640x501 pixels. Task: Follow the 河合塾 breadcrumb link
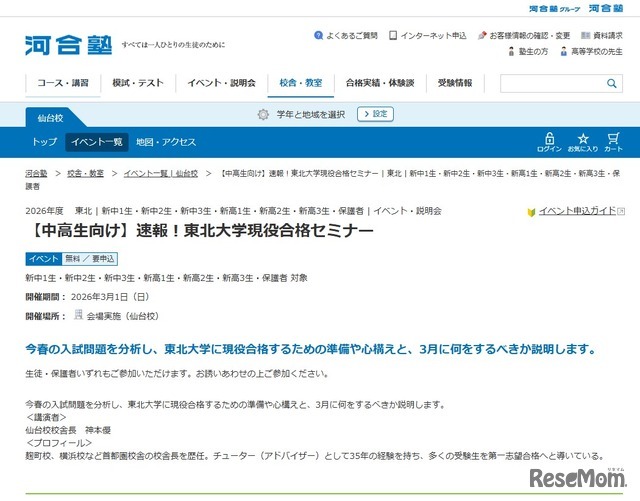36,174
